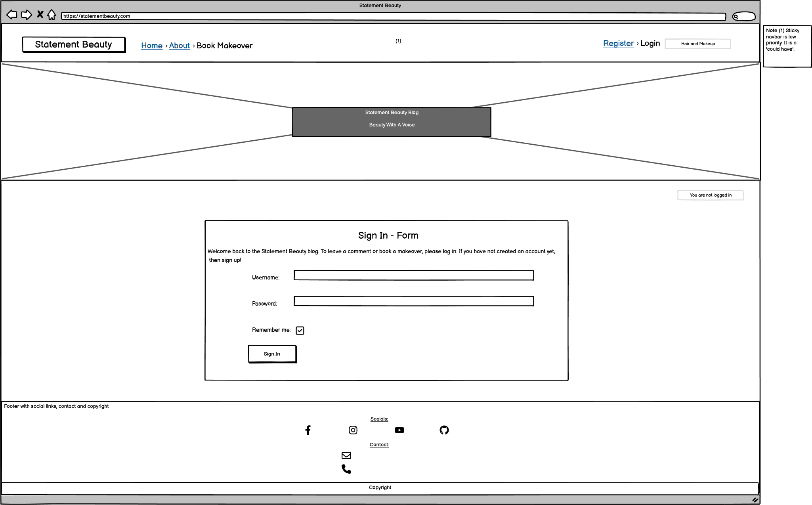
Task: Open the About nav link
Action: (180, 46)
